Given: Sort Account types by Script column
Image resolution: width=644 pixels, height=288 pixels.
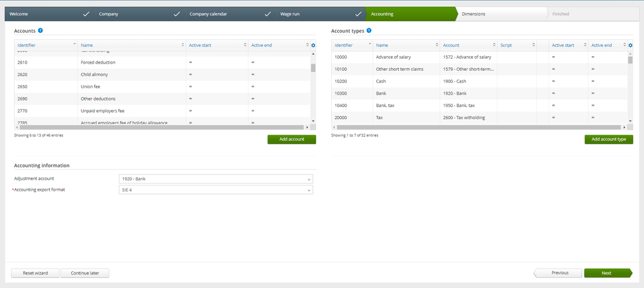Looking at the screenshot, I should point(517,45).
